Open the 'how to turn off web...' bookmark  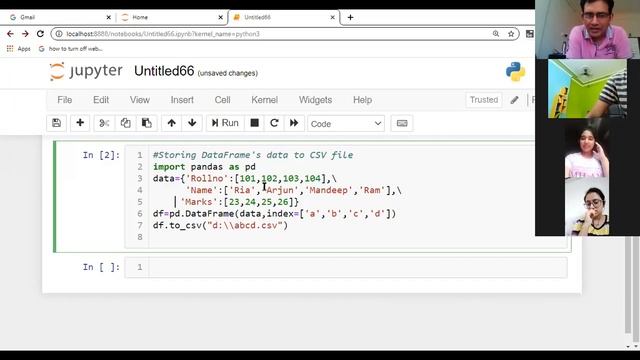[71, 49]
